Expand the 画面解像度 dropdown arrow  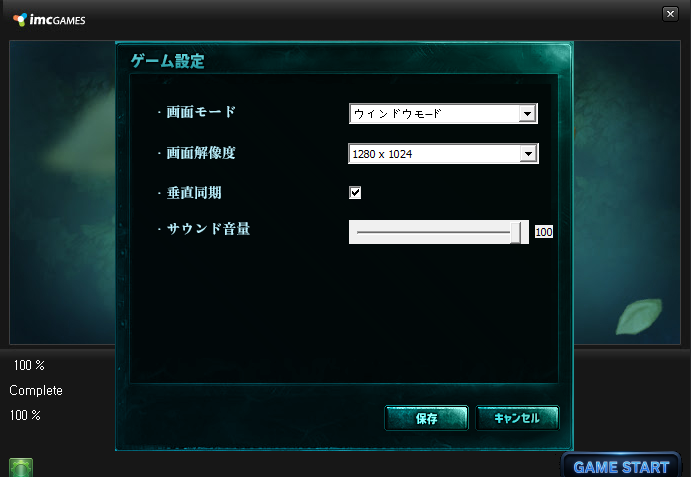point(528,154)
